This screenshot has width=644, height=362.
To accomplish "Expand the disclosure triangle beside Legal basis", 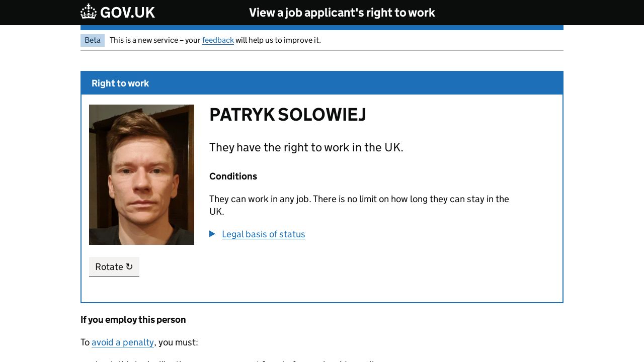I will click(212, 234).
